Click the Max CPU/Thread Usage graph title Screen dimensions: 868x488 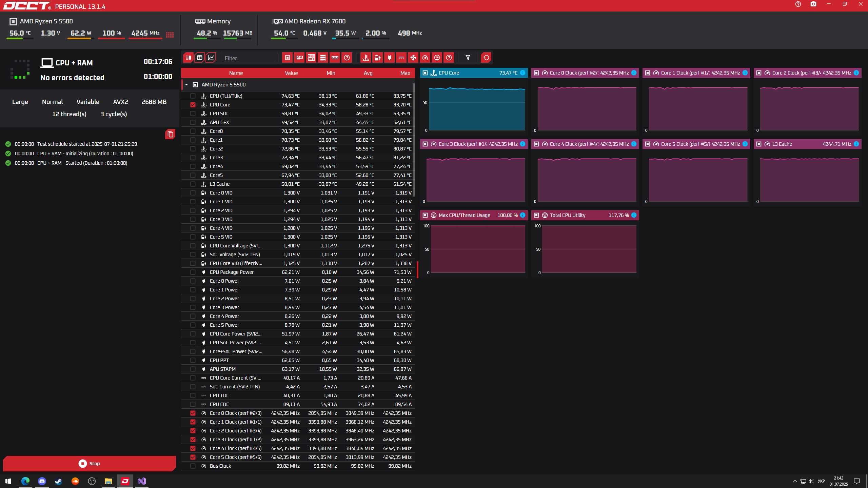[x=464, y=215]
